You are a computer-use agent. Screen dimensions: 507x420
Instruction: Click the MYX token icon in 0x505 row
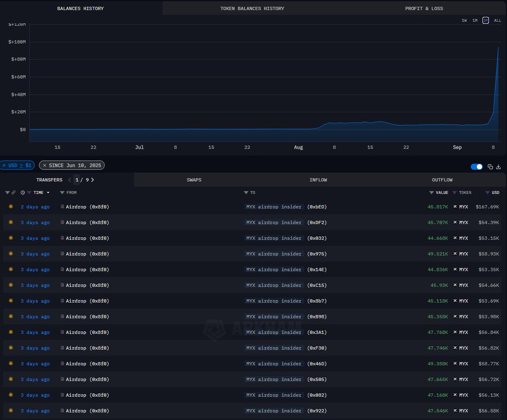[x=455, y=379]
